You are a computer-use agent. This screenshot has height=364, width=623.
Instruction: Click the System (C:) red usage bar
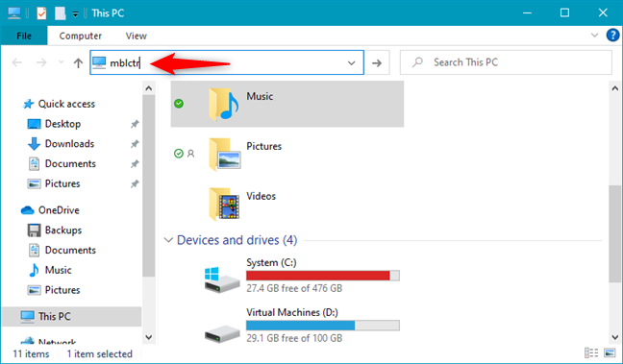coord(323,276)
